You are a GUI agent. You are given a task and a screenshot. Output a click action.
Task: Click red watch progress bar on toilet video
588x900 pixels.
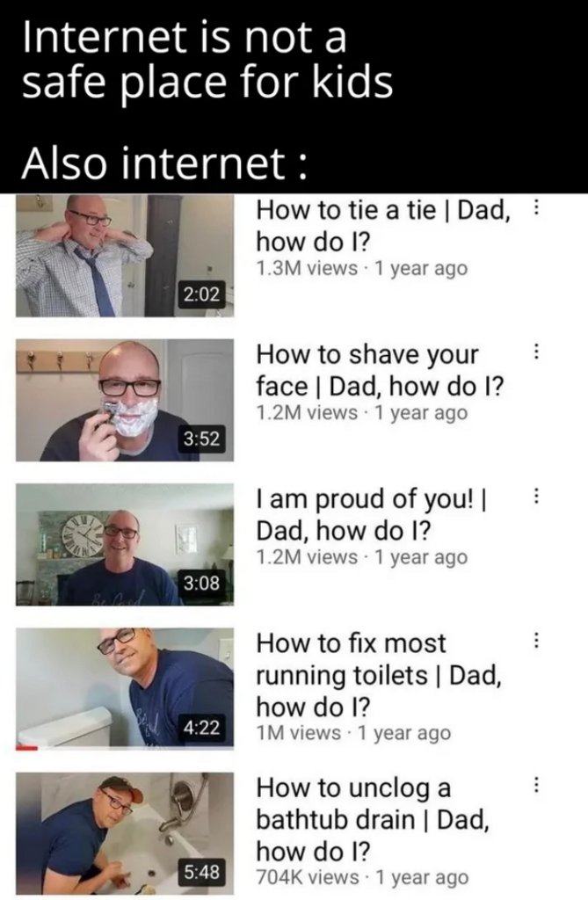point(26,748)
